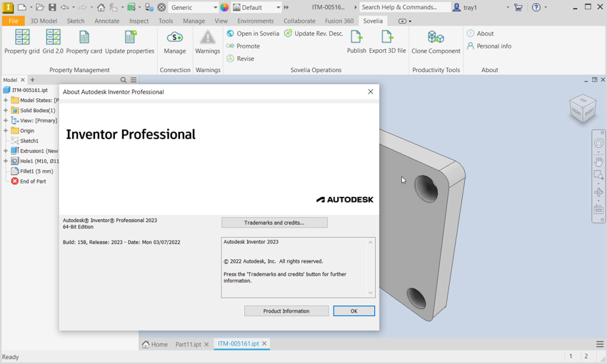607x364 pixels.
Task: Publish the item to Sovelia
Action: [356, 42]
